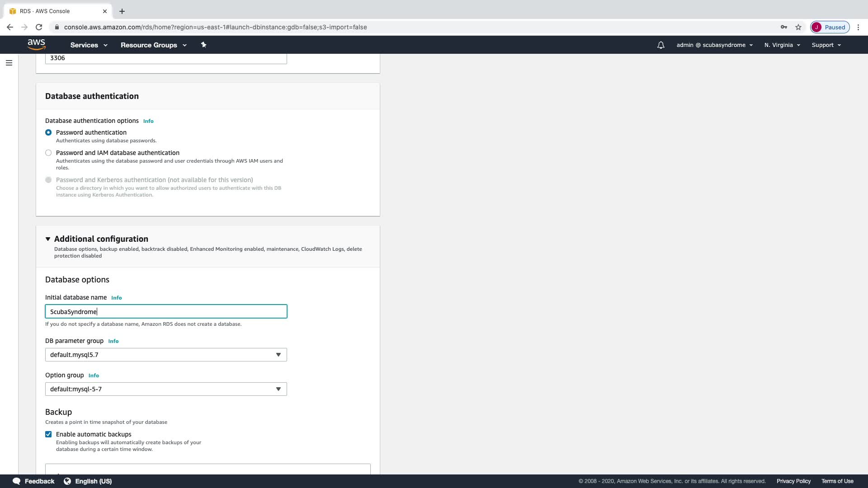This screenshot has width=868, height=488.
Task: Uncheck Enable automatic backups
Action: point(48,434)
